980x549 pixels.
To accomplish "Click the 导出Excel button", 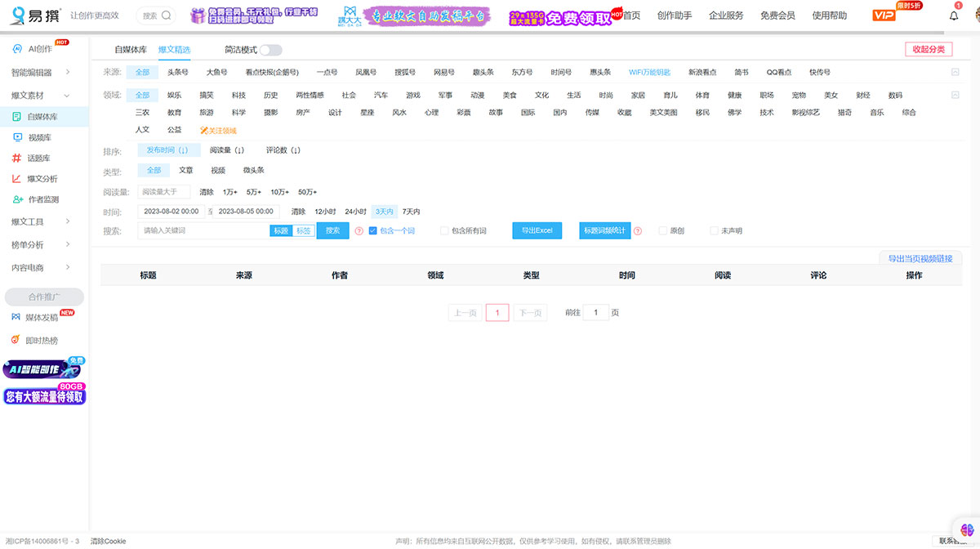I will 537,230.
